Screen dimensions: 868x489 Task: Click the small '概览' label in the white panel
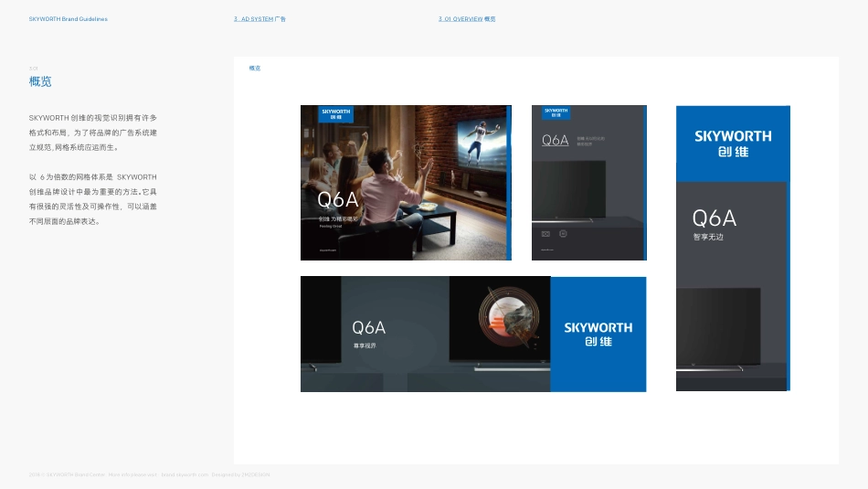[255, 69]
